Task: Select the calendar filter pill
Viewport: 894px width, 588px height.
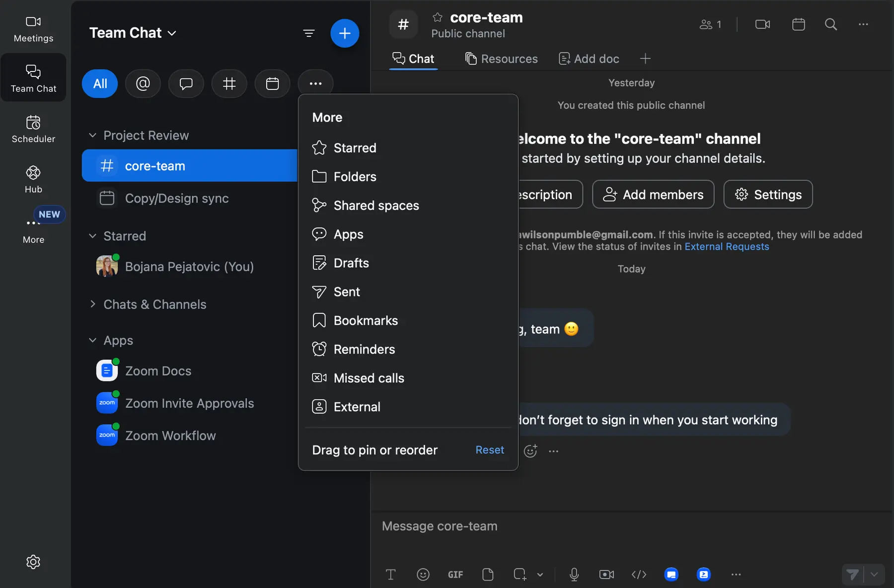Action: tap(273, 83)
